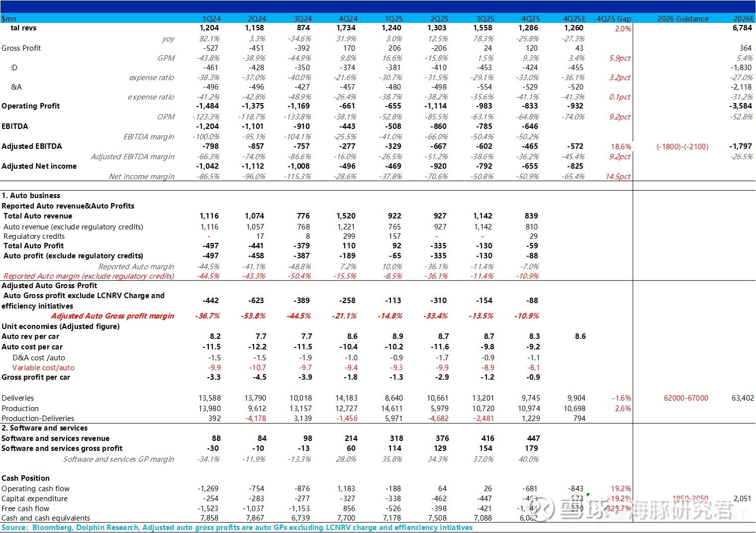Select the 4Q25E column header
756x533 pixels.
click(574, 19)
